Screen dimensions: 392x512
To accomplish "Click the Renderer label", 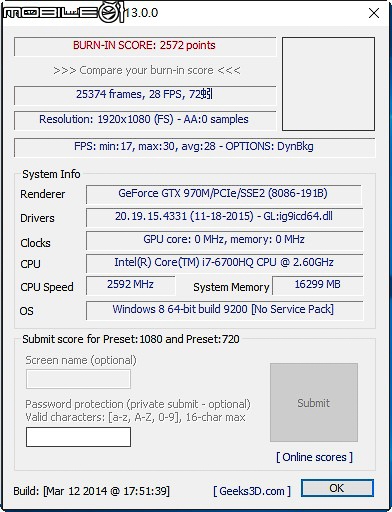I will [43, 194].
